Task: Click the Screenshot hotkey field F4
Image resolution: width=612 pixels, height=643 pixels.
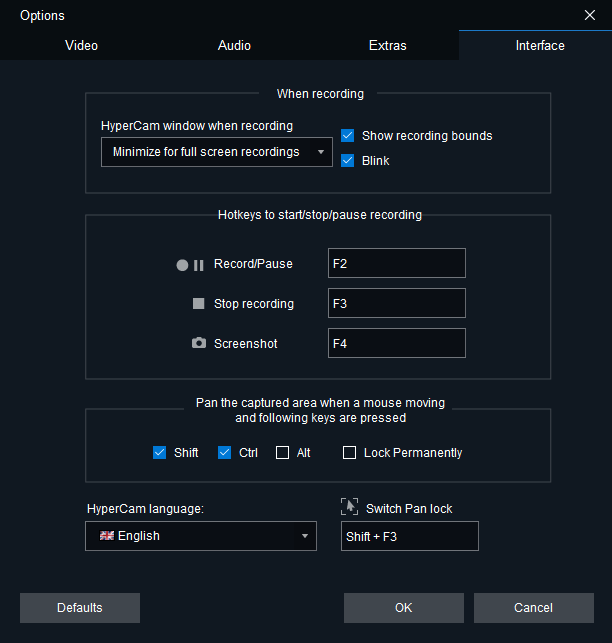Action: pos(397,343)
